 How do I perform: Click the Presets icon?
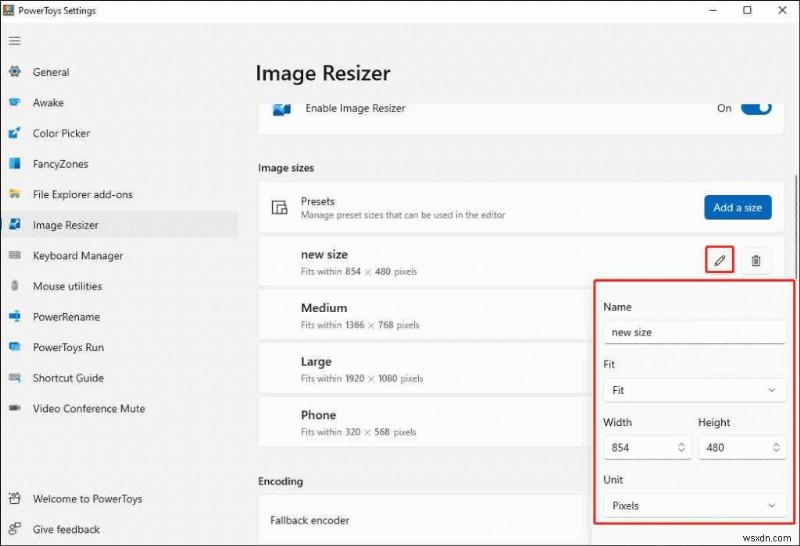pyautogui.click(x=279, y=207)
